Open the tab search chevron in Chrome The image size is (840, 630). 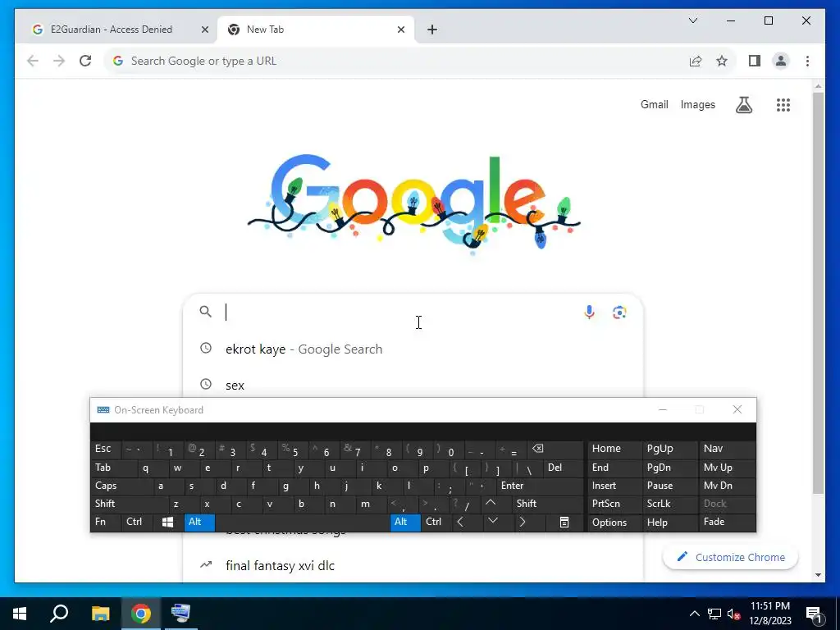(x=693, y=21)
